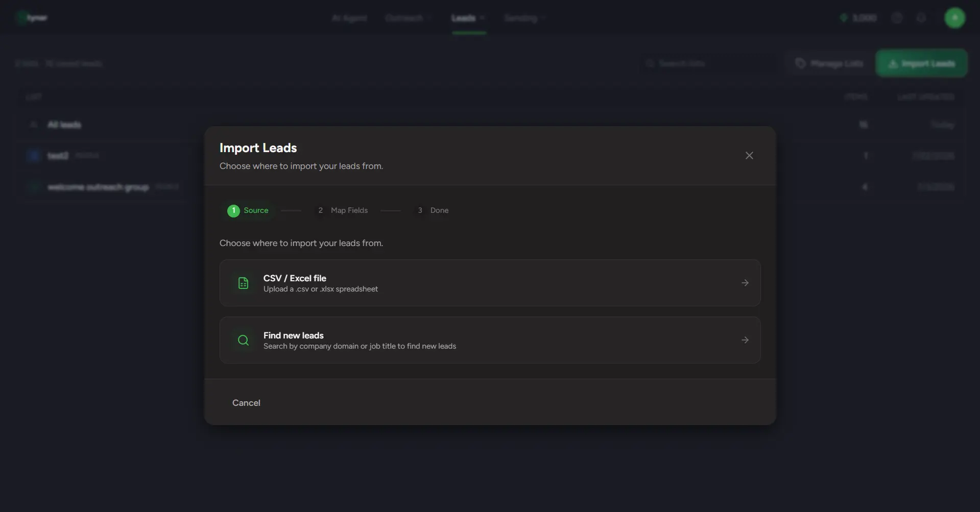Image resolution: width=980 pixels, height=512 pixels.
Task: Open the test2 list row
Action: (490, 156)
